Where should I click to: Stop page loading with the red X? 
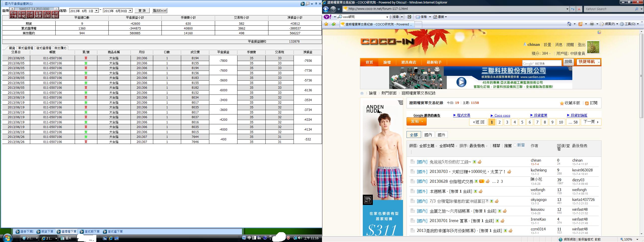coord(579,9)
